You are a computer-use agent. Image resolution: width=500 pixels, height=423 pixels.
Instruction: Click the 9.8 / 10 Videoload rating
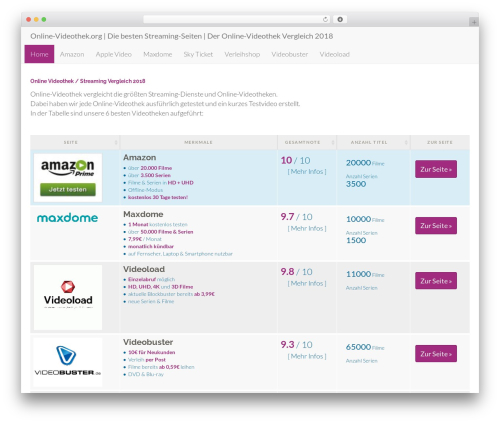[x=296, y=272]
